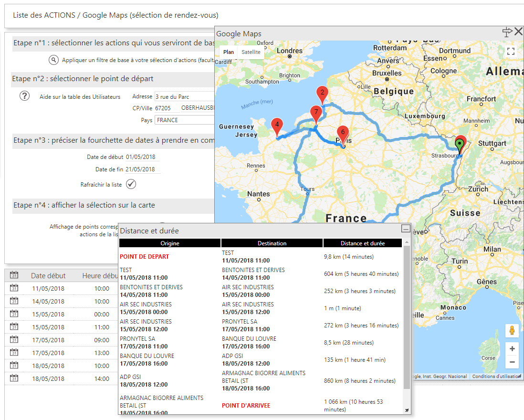Image resolution: width=524 pixels, height=420 pixels.
Task: Open the Conditions d'utilisation link on map
Action: 495,376
